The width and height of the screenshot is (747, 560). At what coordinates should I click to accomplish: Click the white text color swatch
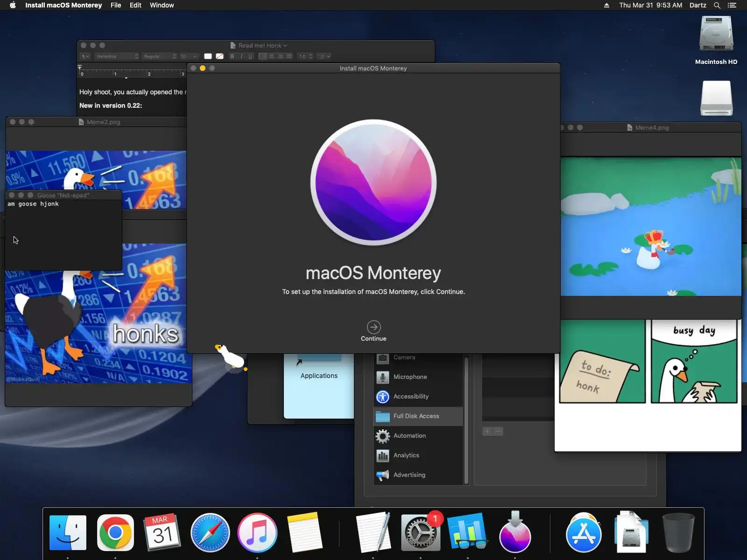click(208, 56)
